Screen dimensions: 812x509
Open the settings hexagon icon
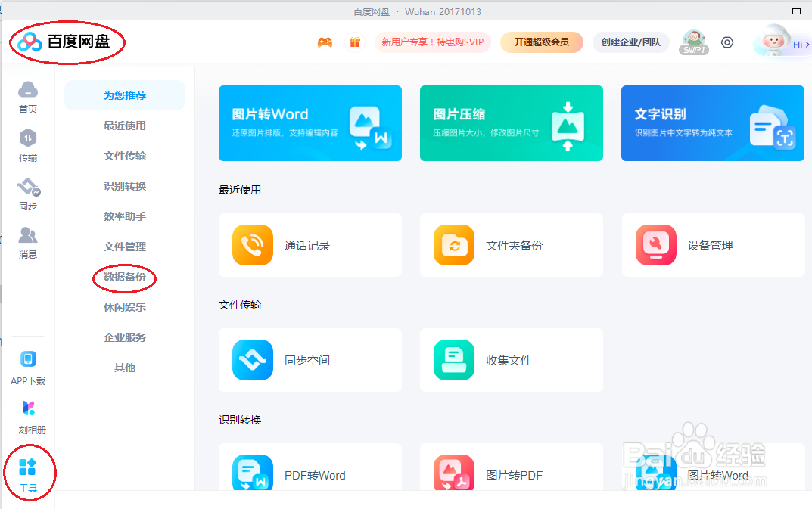coord(727,42)
